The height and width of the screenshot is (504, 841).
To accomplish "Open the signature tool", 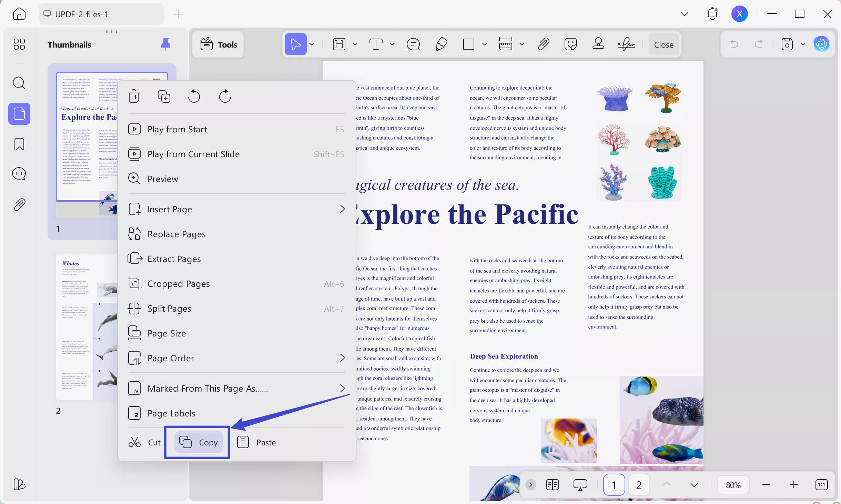I will [626, 44].
